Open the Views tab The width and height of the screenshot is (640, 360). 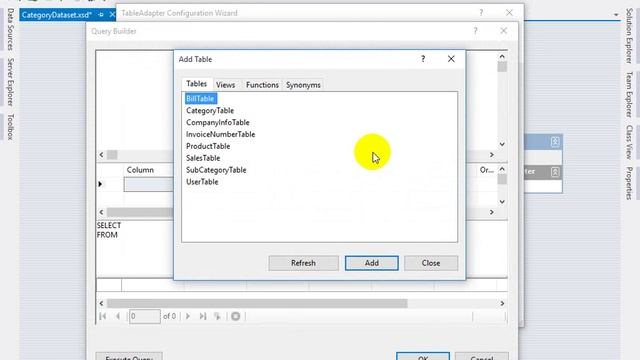click(225, 85)
